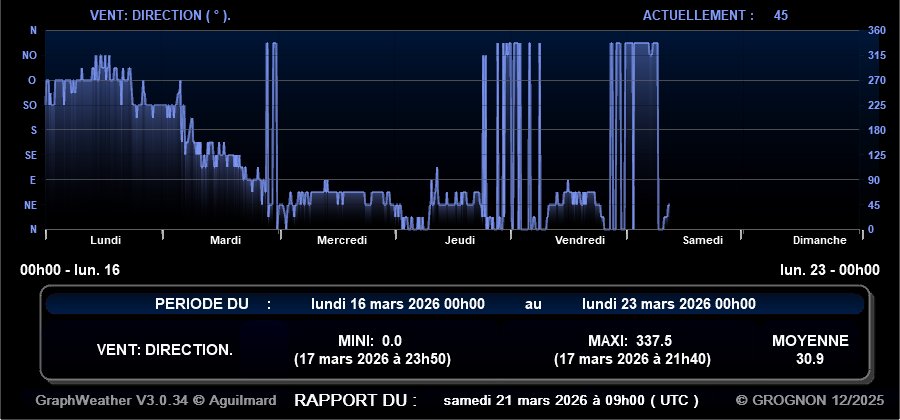This screenshot has width=900, height=420.
Task: Select the 180 degree tick on right axis
Action: click(876, 130)
